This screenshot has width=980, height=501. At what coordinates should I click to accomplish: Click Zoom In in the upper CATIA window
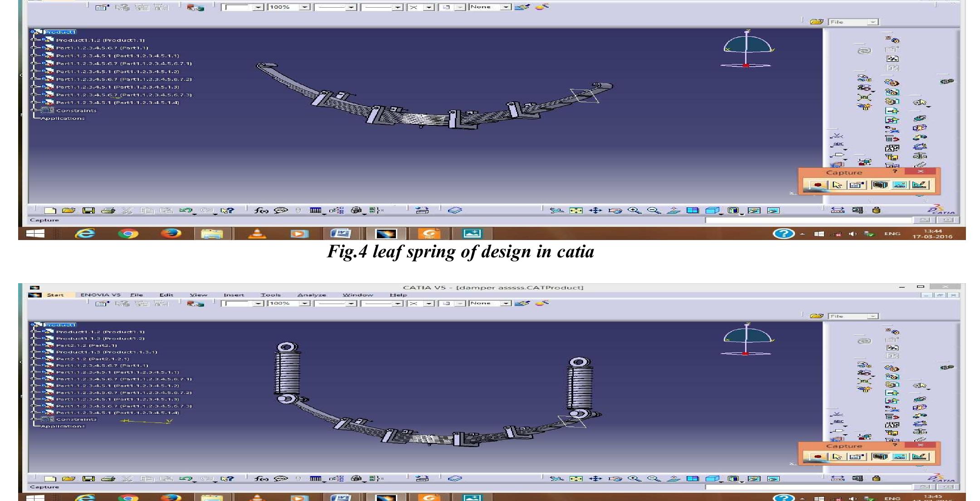[634, 211]
